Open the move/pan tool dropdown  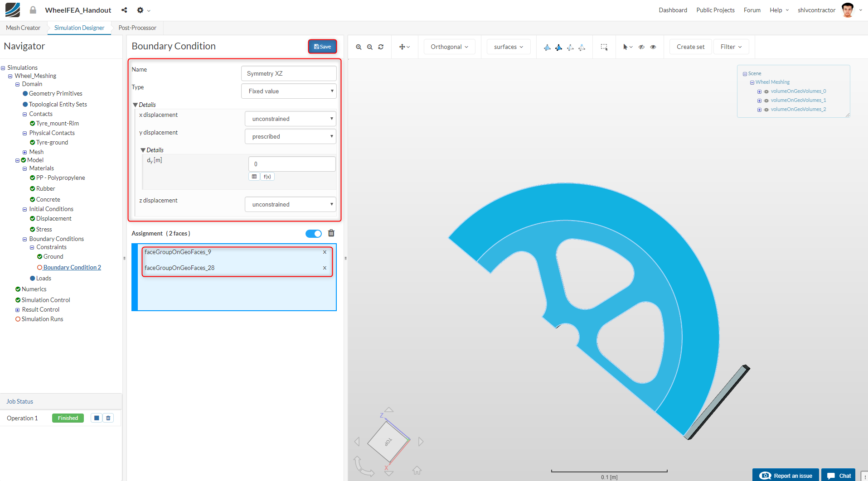(x=404, y=47)
